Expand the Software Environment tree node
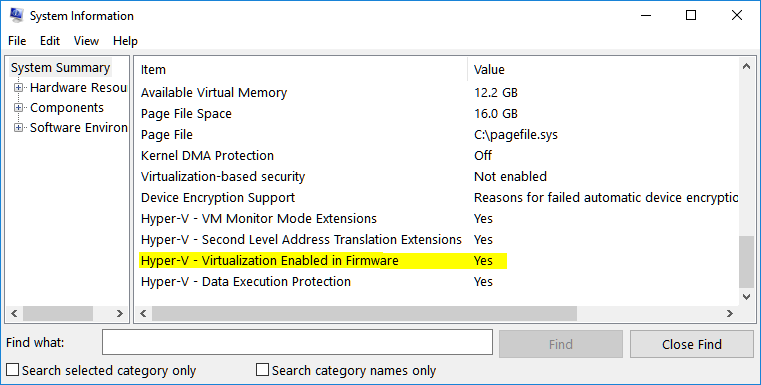This screenshot has width=761, height=385. 18,128
